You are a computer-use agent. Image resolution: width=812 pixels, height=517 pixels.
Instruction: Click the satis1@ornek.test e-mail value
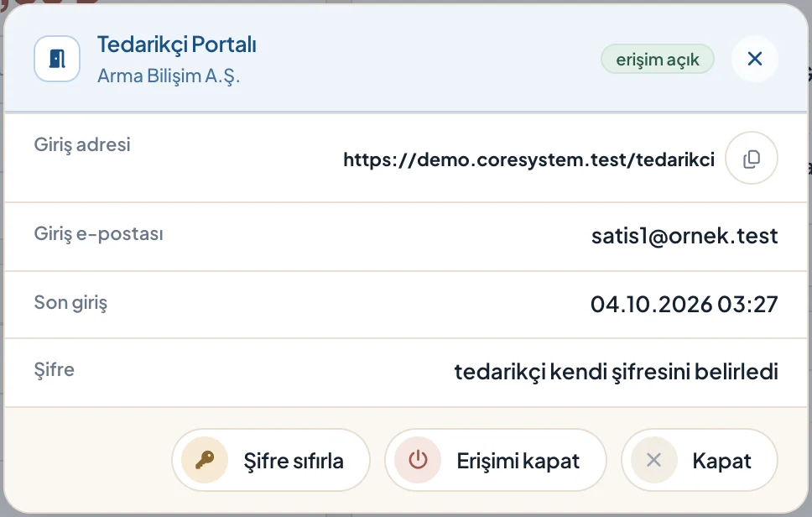tap(684, 236)
